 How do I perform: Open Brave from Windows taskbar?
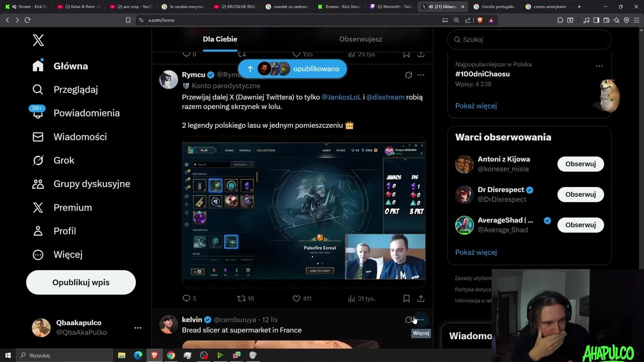click(154, 355)
